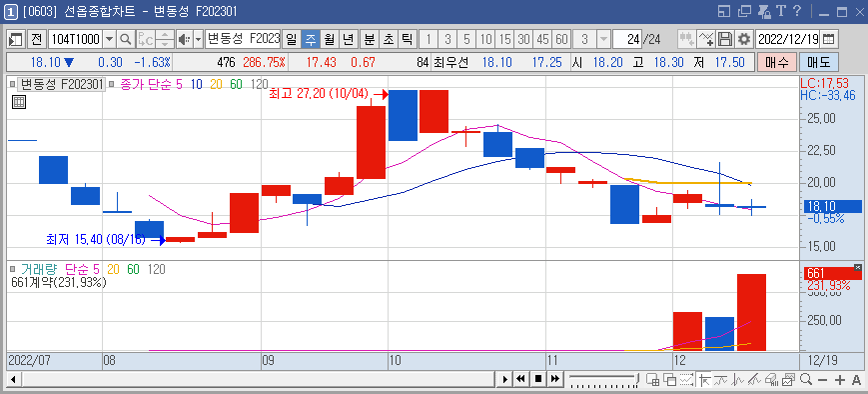Click the symbol link icon next to search
Viewport: 868px width, 394px height.
tap(146, 39)
